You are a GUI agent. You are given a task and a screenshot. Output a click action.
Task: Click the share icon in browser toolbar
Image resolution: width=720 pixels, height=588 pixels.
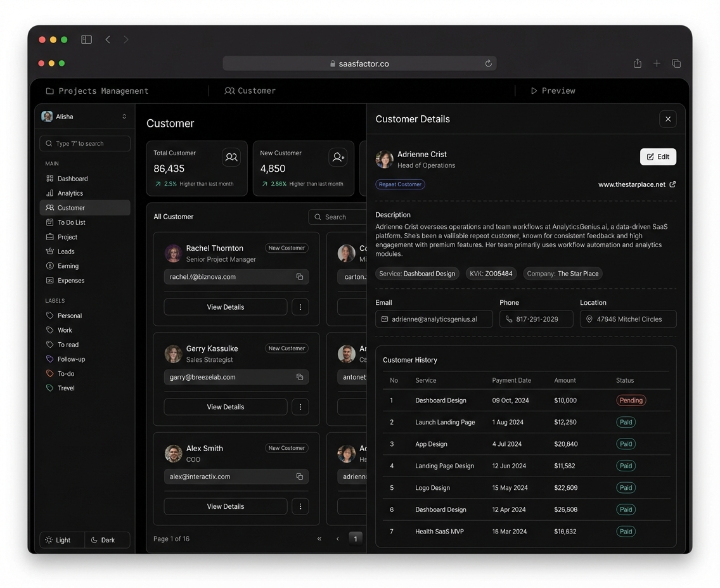[x=638, y=63]
